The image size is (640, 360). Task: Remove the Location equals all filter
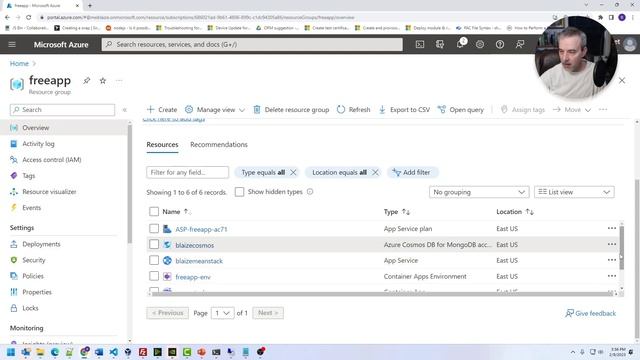point(375,172)
